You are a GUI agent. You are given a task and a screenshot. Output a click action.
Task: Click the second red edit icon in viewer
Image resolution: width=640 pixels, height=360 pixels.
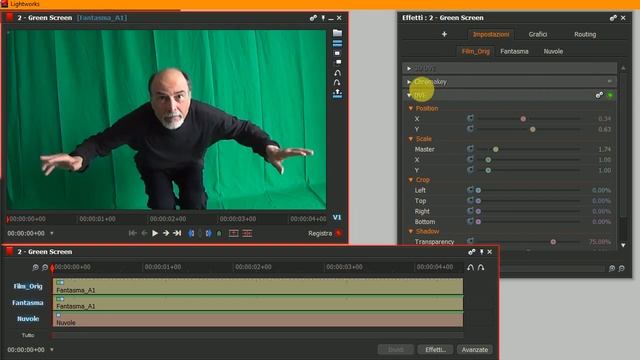pyautogui.click(x=247, y=233)
